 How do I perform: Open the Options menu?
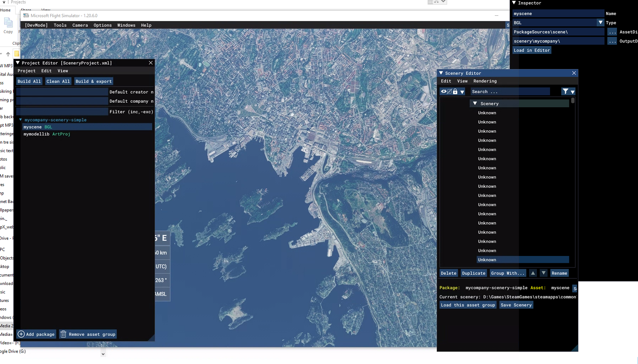pyautogui.click(x=103, y=25)
